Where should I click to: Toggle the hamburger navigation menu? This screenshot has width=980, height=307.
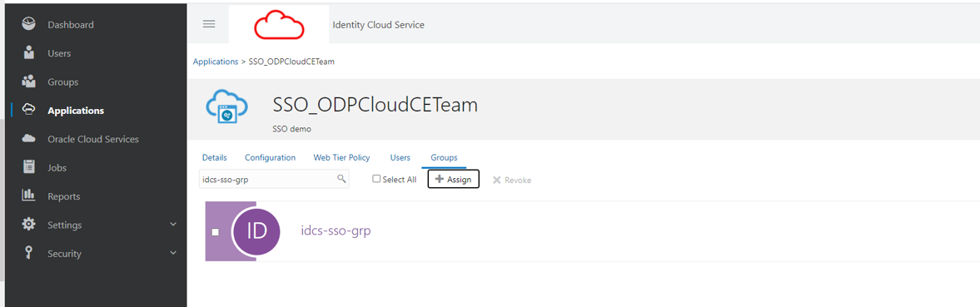click(209, 23)
